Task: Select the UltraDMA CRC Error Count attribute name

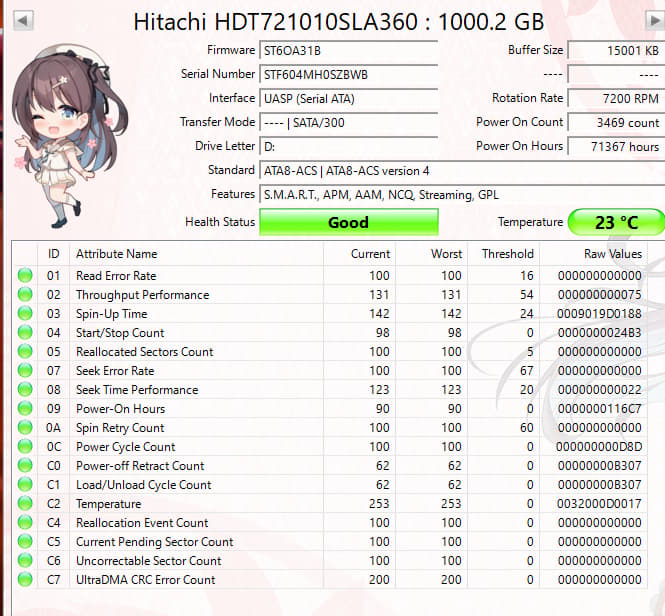Action: [145, 580]
